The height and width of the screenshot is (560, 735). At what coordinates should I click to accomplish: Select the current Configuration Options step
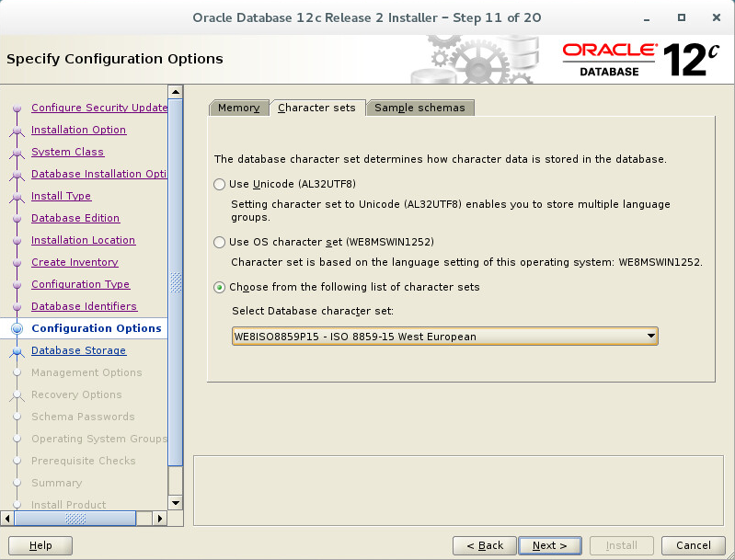coord(97,328)
